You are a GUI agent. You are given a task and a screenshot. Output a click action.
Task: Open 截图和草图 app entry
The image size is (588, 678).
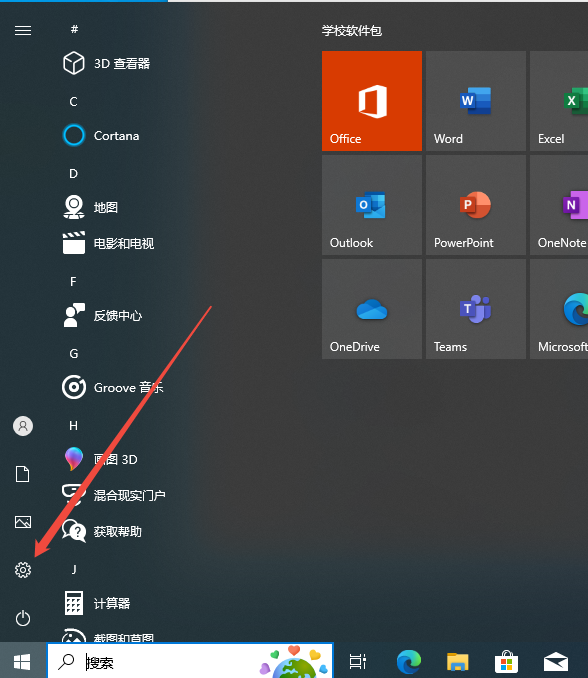tap(108, 635)
